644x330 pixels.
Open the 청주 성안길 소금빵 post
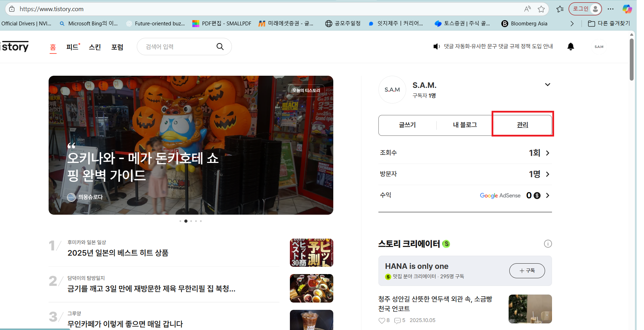pos(435,304)
